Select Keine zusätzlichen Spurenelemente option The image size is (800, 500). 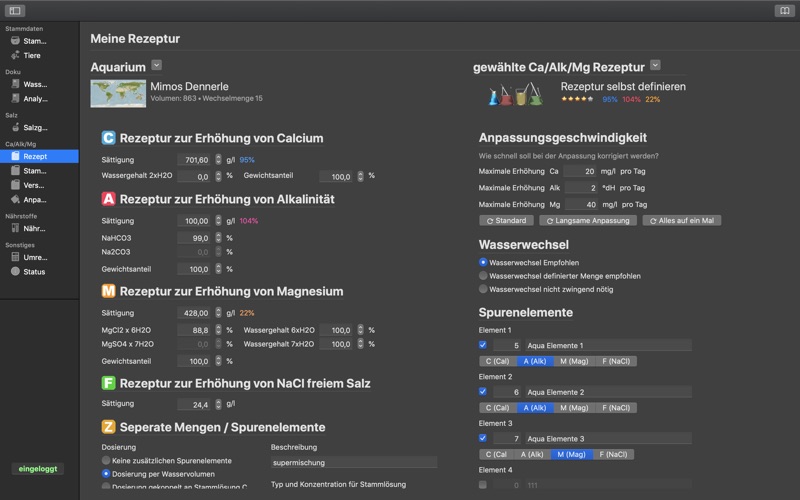[106, 460]
